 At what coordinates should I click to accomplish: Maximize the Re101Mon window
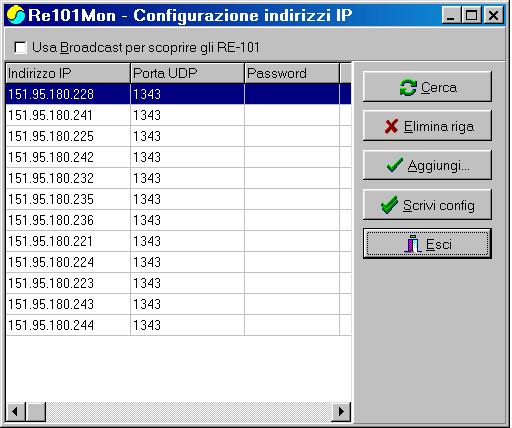coord(472,15)
